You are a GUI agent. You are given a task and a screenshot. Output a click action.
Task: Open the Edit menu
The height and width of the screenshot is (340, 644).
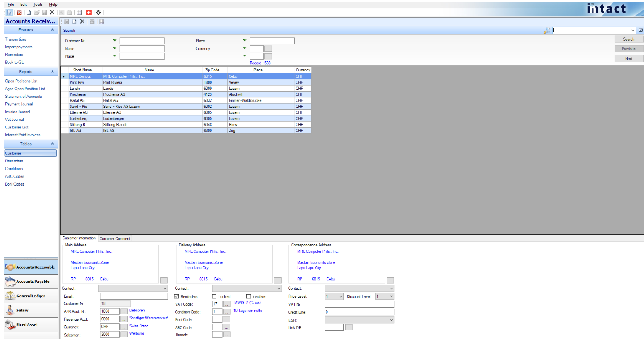click(24, 5)
